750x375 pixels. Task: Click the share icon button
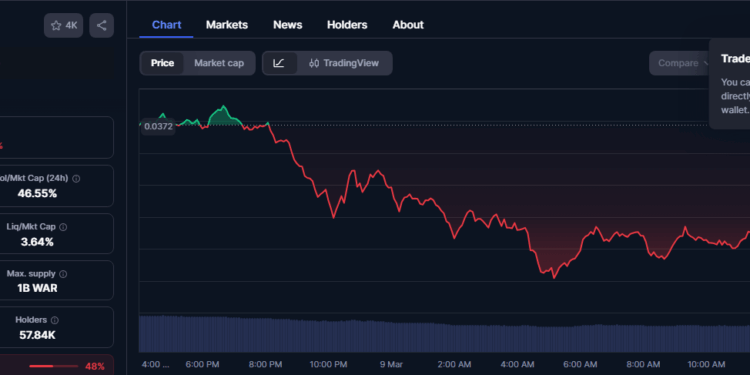[101, 25]
